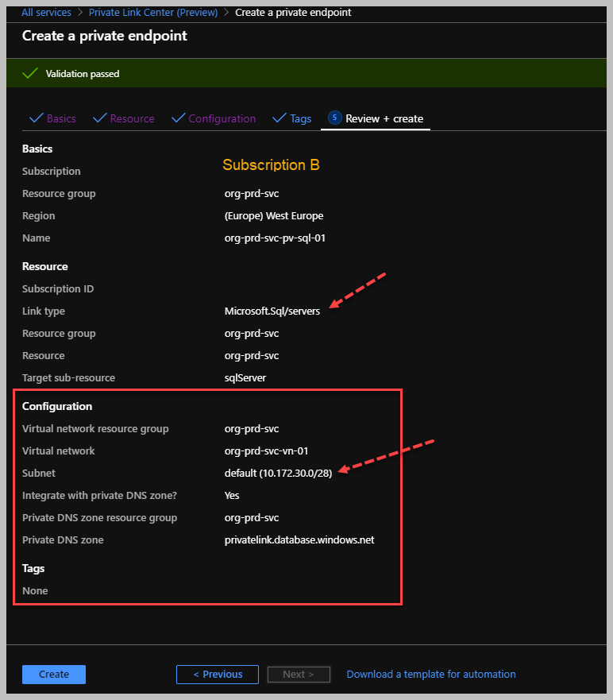Select virtual network 'org-prd-svc-vn-01'
The height and width of the screenshot is (700, 613).
[x=266, y=451]
